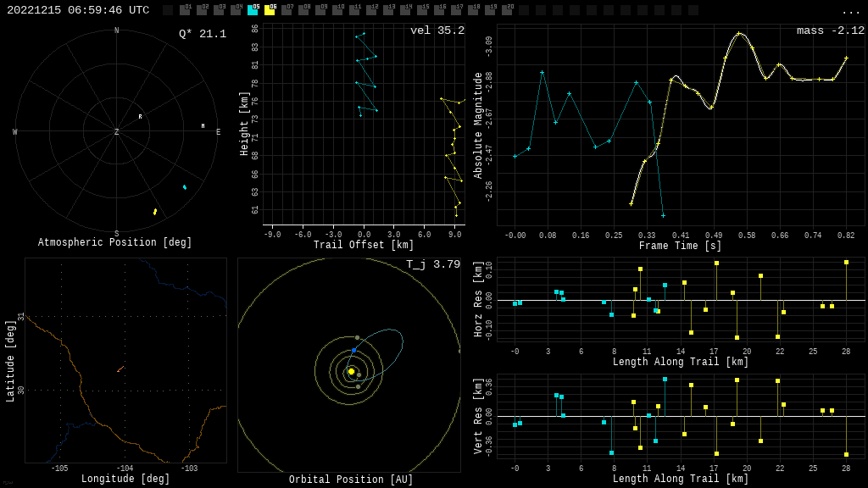Click the red meteor track on the map
The height and width of the screenshot is (488, 868).
pyautogui.click(x=120, y=369)
